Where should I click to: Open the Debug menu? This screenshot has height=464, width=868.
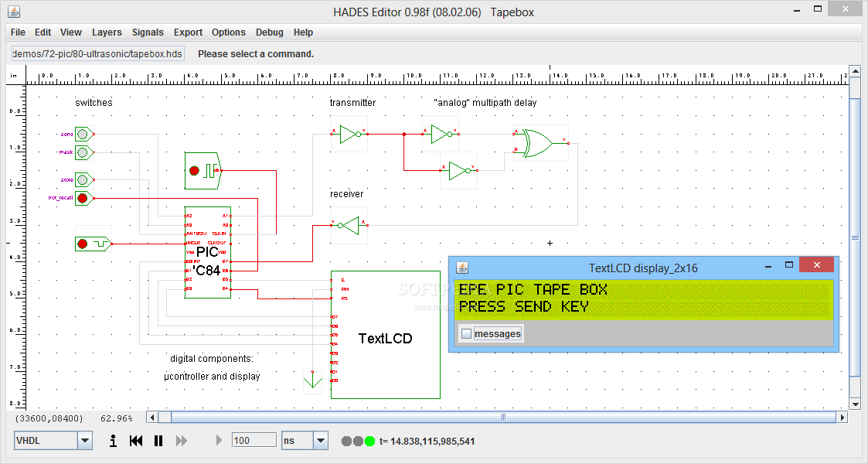(x=270, y=32)
